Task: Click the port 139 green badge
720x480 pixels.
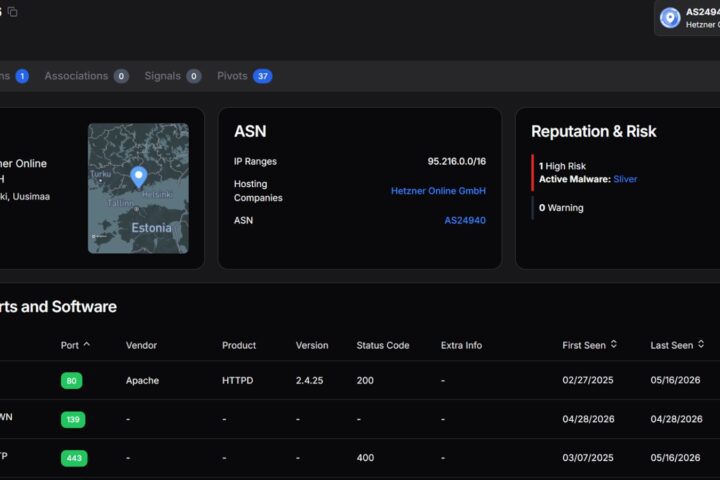Action: tap(73, 419)
